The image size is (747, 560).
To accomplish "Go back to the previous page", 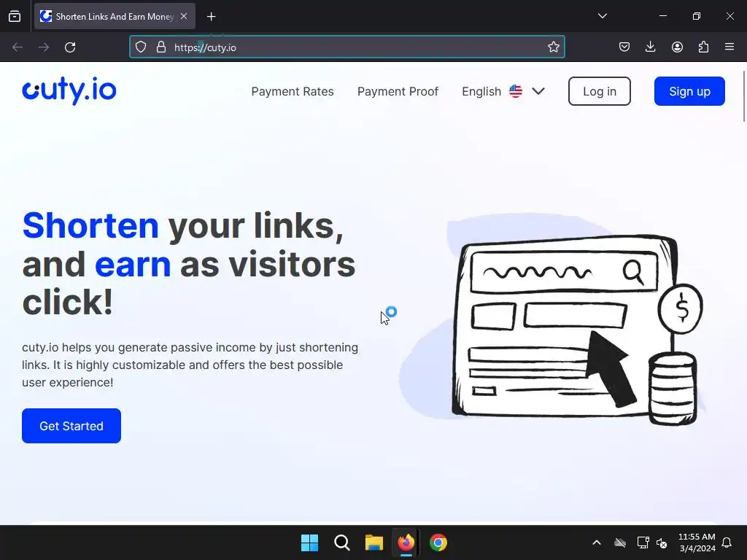I will click(18, 47).
